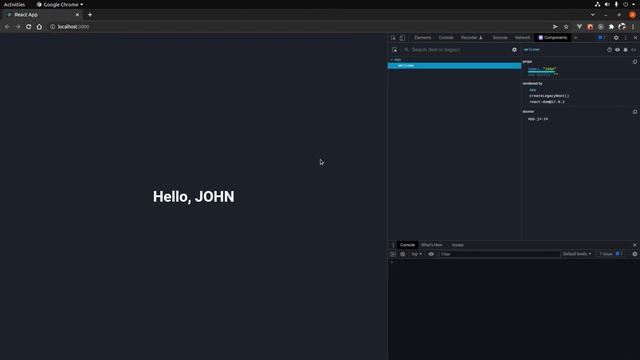640x360 pixels.
Task: Click the component search field
Action: (457, 50)
